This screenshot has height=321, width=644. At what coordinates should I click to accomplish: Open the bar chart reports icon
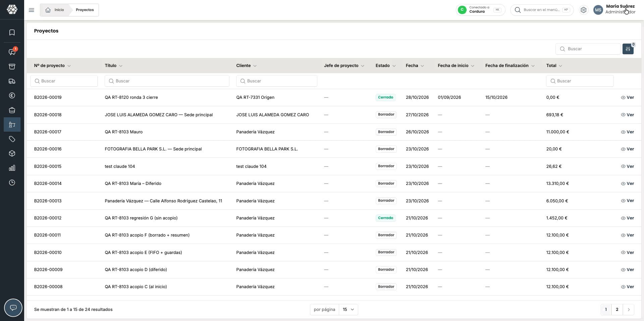pyautogui.click(x=12, y=168)
